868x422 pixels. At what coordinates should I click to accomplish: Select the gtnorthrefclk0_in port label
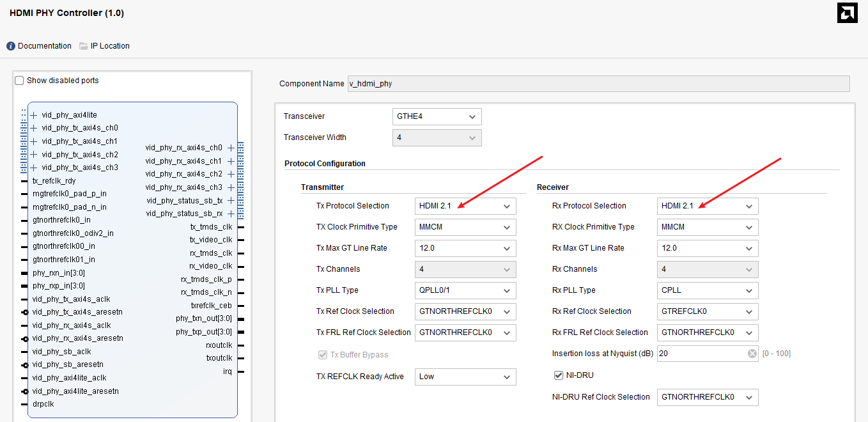(x=61, y=220)
